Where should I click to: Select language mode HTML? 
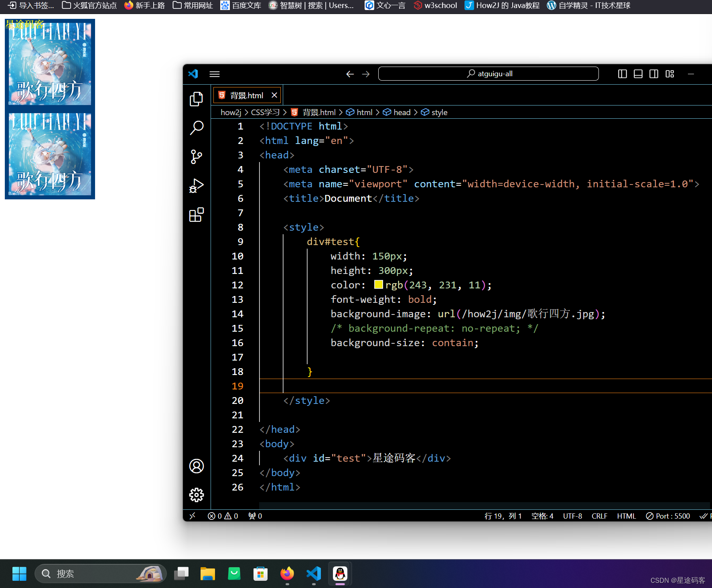click(x=627, y=516)
